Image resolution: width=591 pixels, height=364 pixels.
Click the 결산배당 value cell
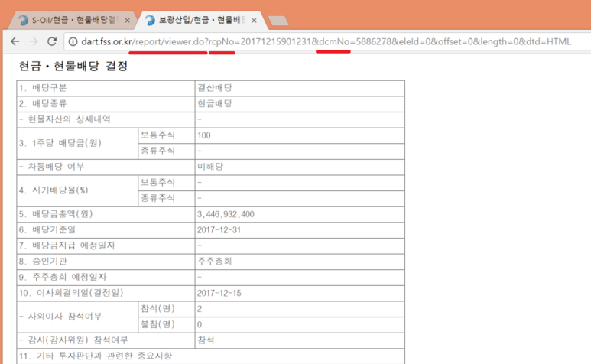(x=300, y=88)
